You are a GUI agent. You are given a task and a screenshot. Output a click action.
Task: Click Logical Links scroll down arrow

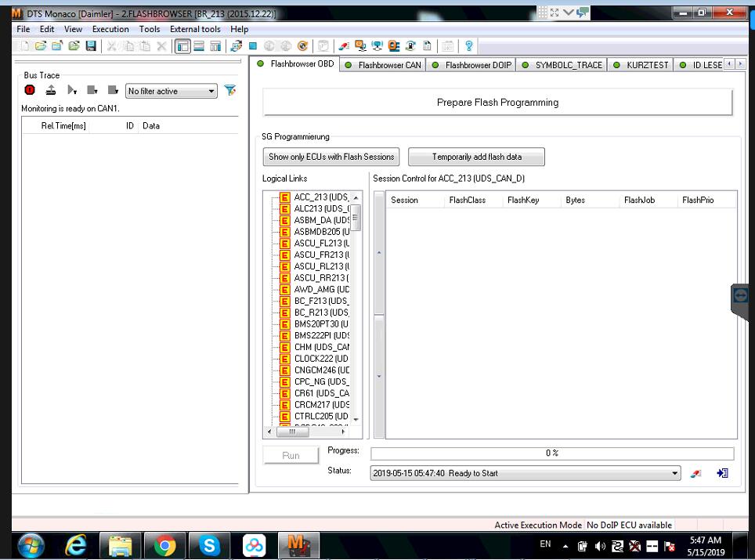[x=356, y=419]
